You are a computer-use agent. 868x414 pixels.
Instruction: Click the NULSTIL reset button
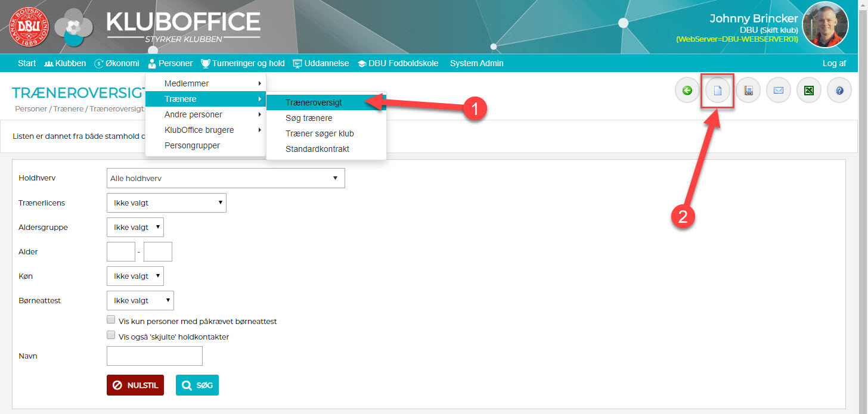[x=135, y=385]
